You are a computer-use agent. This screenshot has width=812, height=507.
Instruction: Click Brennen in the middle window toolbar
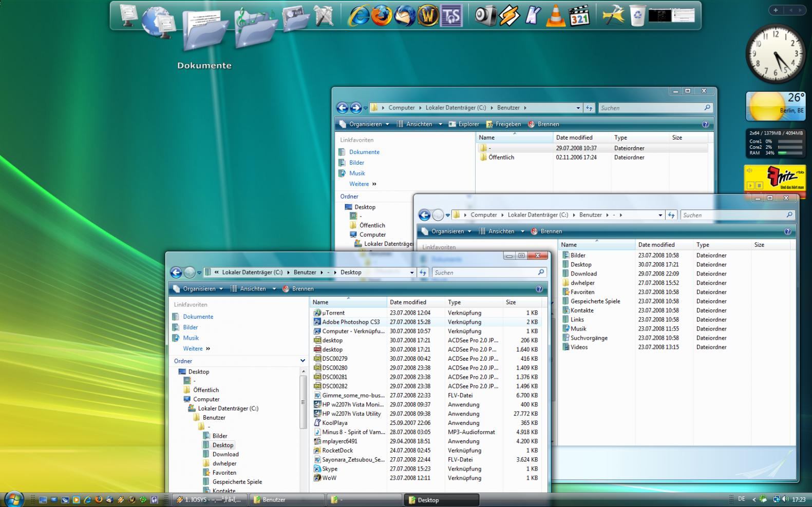pos(546,231)
